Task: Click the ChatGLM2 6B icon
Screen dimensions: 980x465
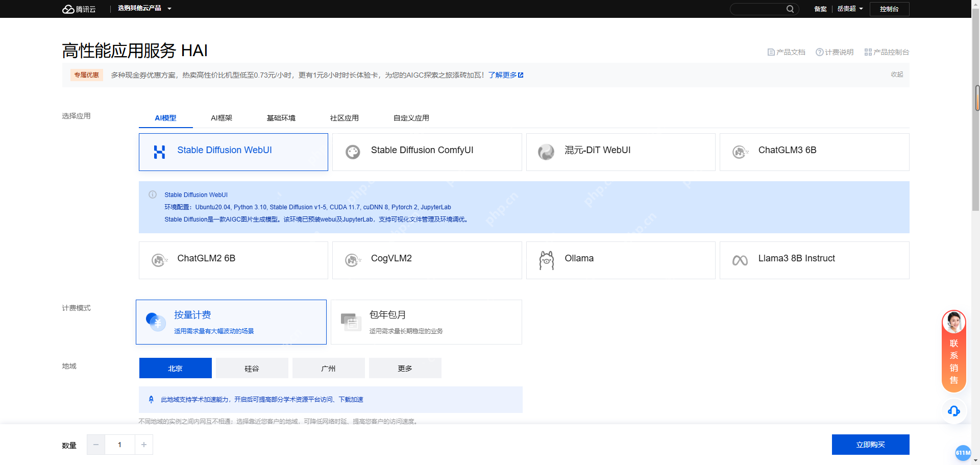Action: (159, 260)
